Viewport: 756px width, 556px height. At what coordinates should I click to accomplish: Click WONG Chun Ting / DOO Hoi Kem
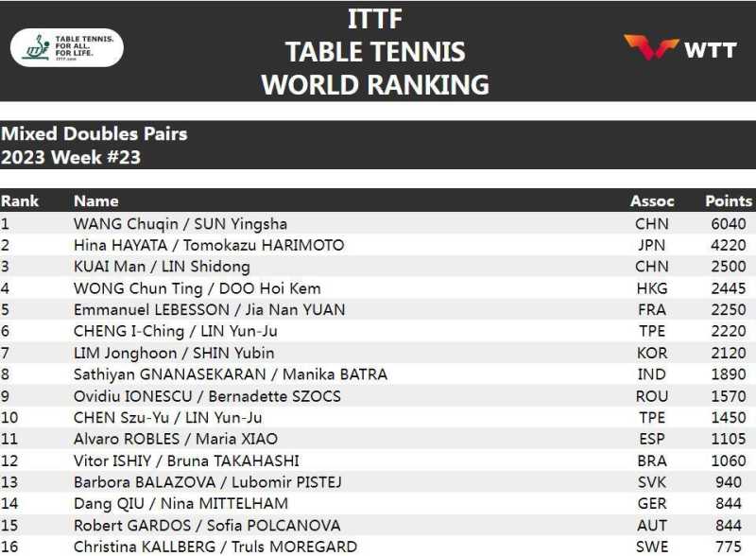(197, 288)
